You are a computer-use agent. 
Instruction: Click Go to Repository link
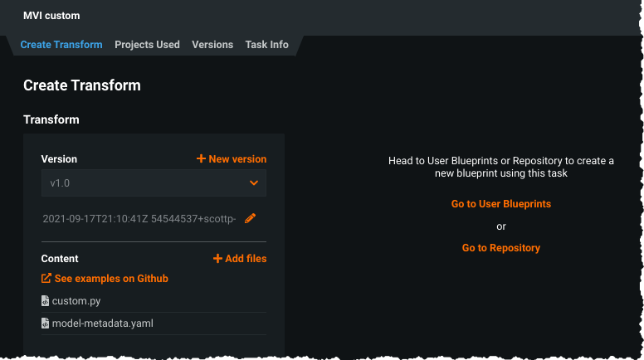(501, 248)
